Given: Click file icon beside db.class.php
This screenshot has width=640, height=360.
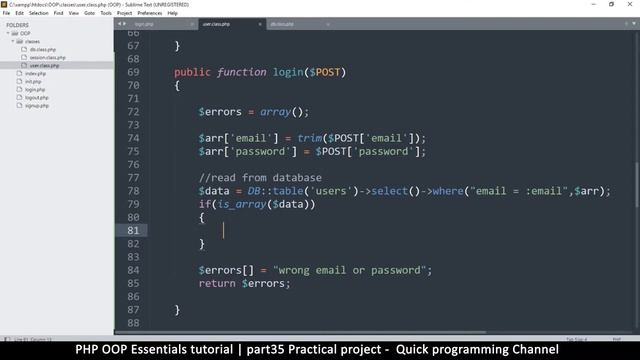Looking at the screenshot, I should click(24, 49).
